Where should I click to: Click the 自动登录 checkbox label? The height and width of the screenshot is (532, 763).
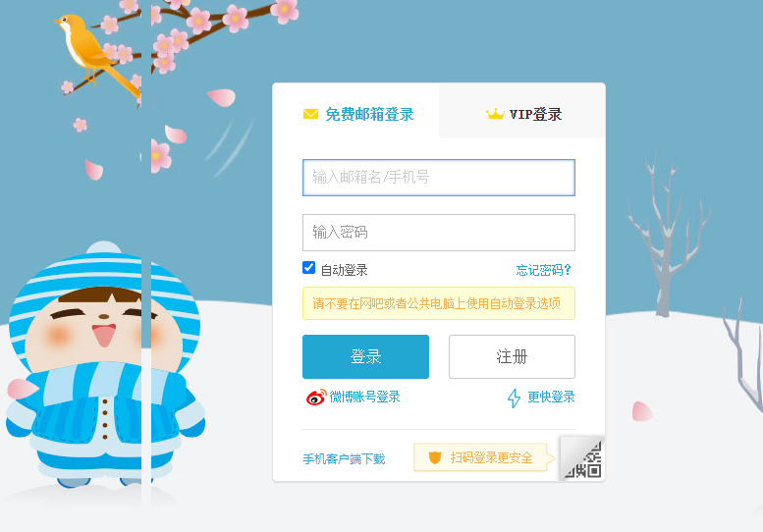[x=344, y=270]
